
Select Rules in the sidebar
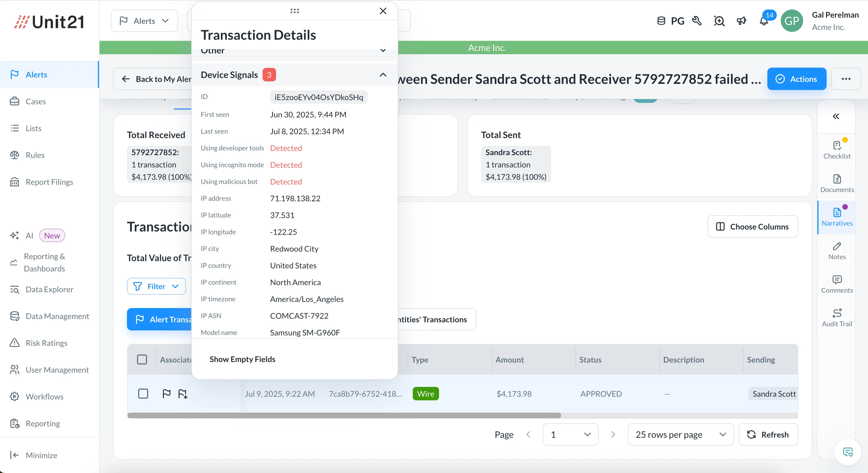click(x=36, y=155)
